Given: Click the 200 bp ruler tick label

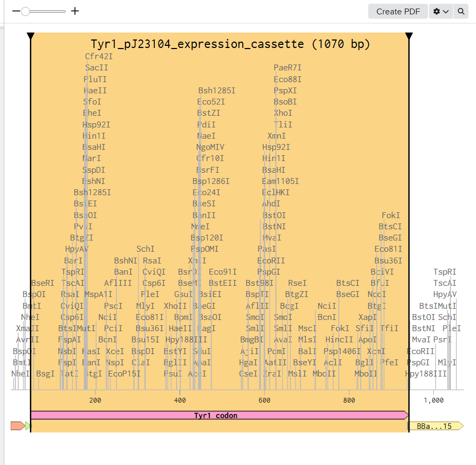Looking at the screenshot, I should (96, 400).
